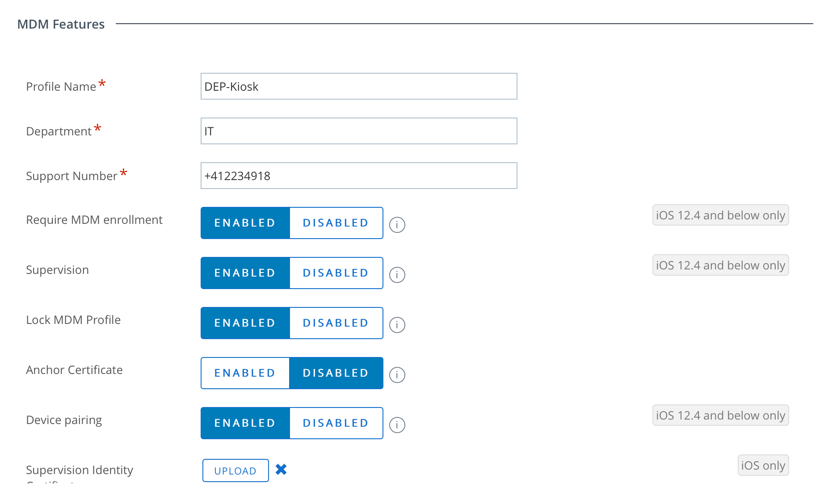Select Enabled for Require MDM enrollment

pyautogui.click(x=245, y=223)
